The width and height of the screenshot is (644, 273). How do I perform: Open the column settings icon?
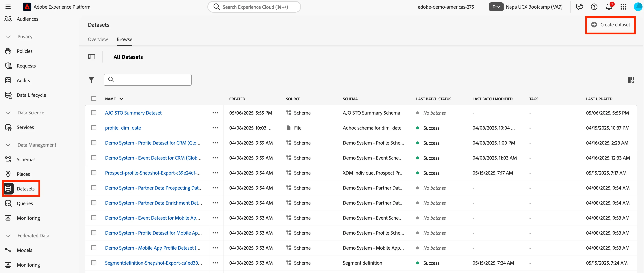[x=631, y=80]
